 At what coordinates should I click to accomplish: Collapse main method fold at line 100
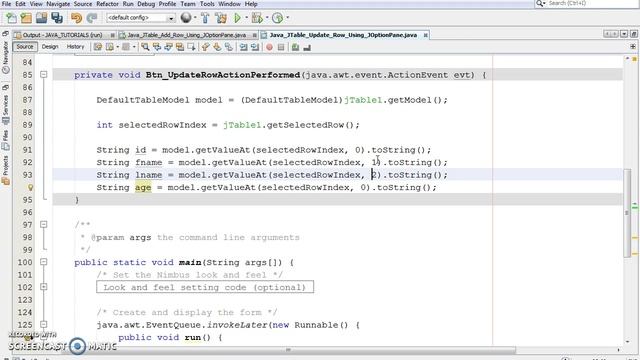44,262
